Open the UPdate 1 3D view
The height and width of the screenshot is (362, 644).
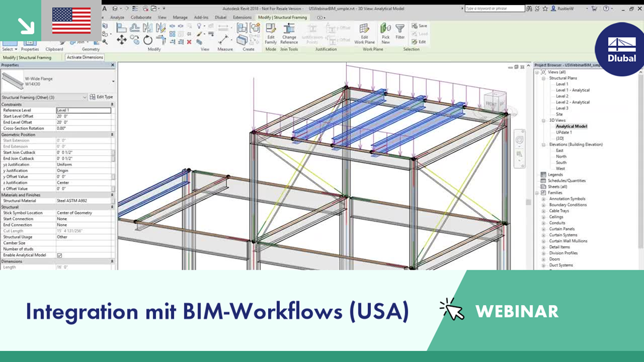[x=563, y=132]
